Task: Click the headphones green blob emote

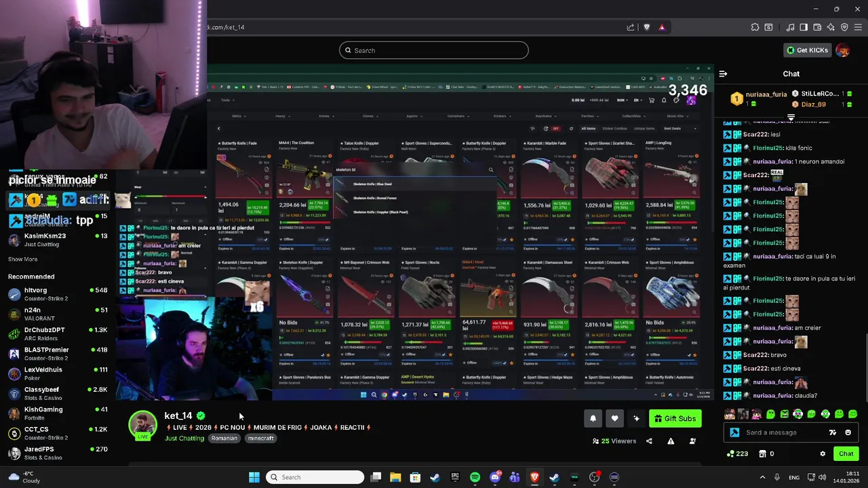Action: [825, 414]
